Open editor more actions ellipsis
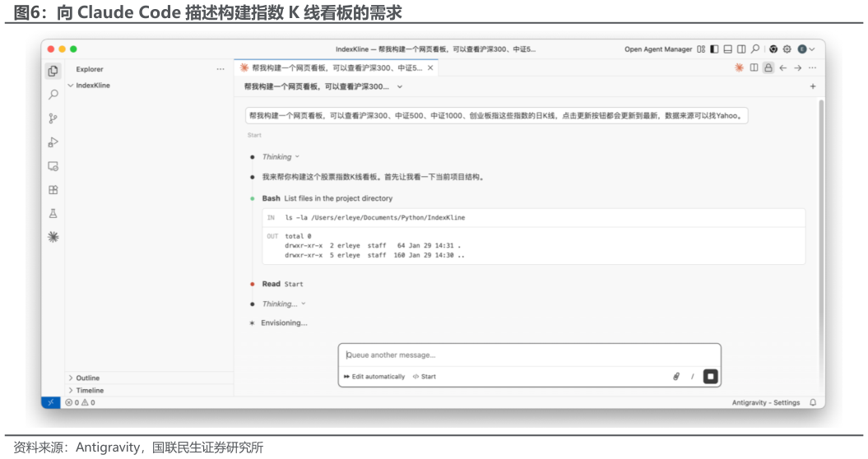The image size is (868, 459). pyautogui.click(x=812, y=67)
